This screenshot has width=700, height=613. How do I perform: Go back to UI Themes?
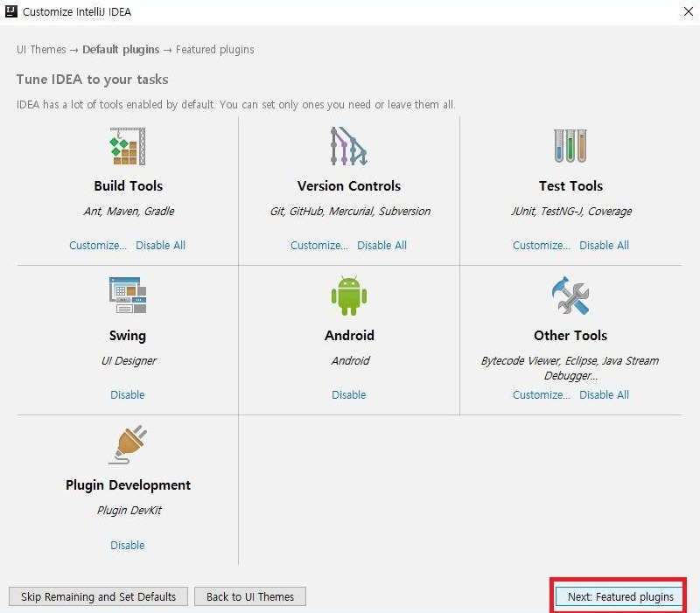click(250, 596)
